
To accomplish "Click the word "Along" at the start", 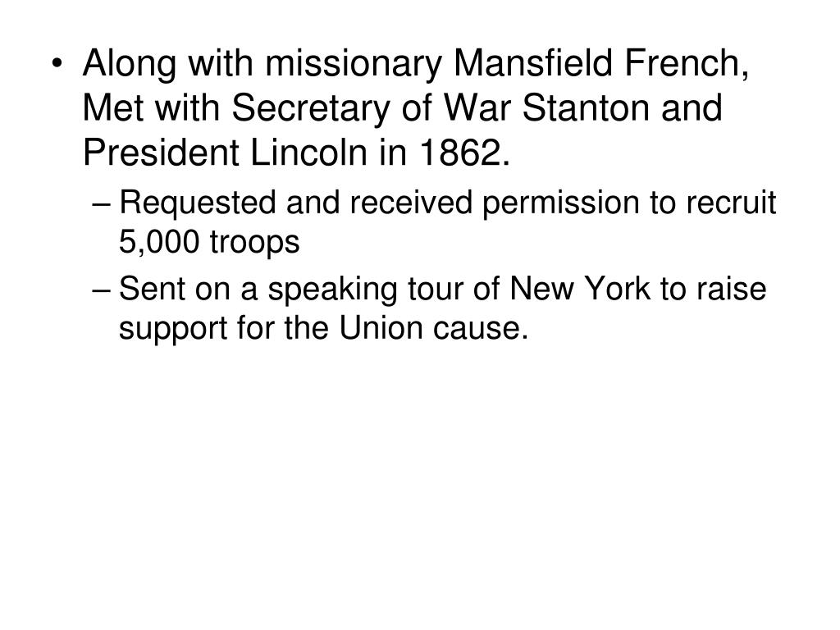I will [129, 65].
